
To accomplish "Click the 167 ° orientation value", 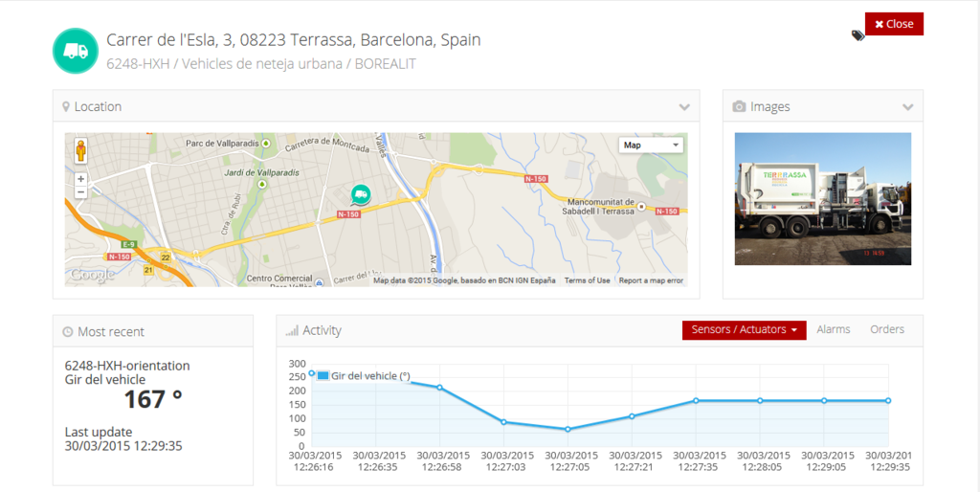I will pos(153,399).
